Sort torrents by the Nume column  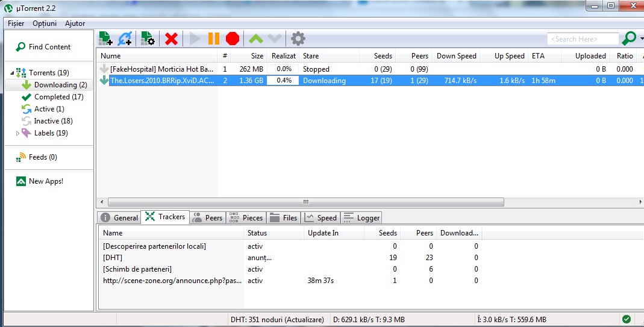point(157,56)
